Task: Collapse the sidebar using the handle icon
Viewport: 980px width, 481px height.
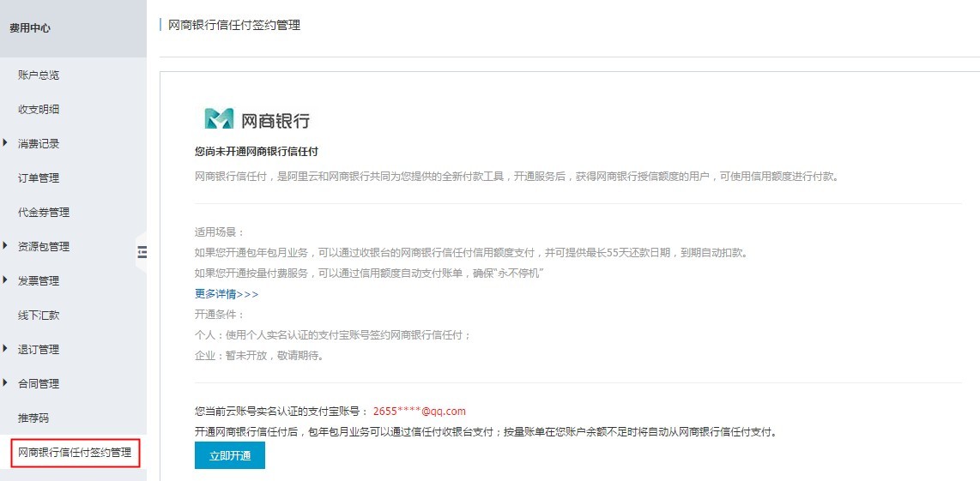Action: [x=142, y=252]
